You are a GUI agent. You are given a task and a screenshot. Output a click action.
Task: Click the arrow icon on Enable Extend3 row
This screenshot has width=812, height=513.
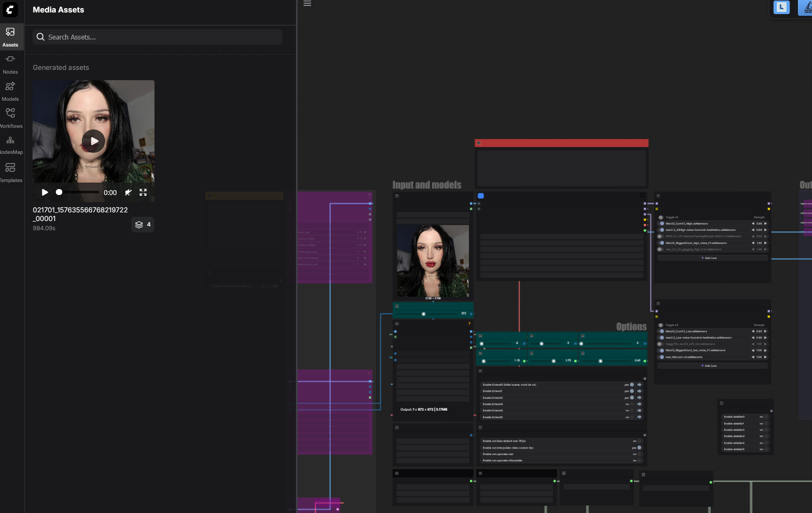640,404
